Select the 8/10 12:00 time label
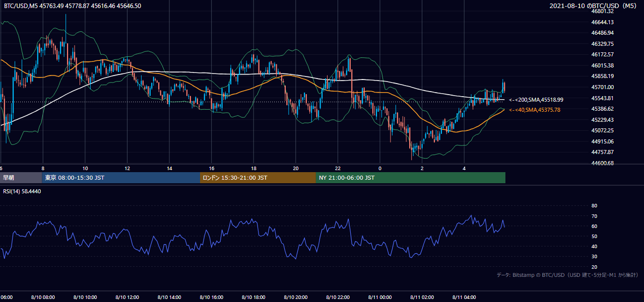Image resolution: width=644 pixels, height=302 pixels. (x=127, y=297)
